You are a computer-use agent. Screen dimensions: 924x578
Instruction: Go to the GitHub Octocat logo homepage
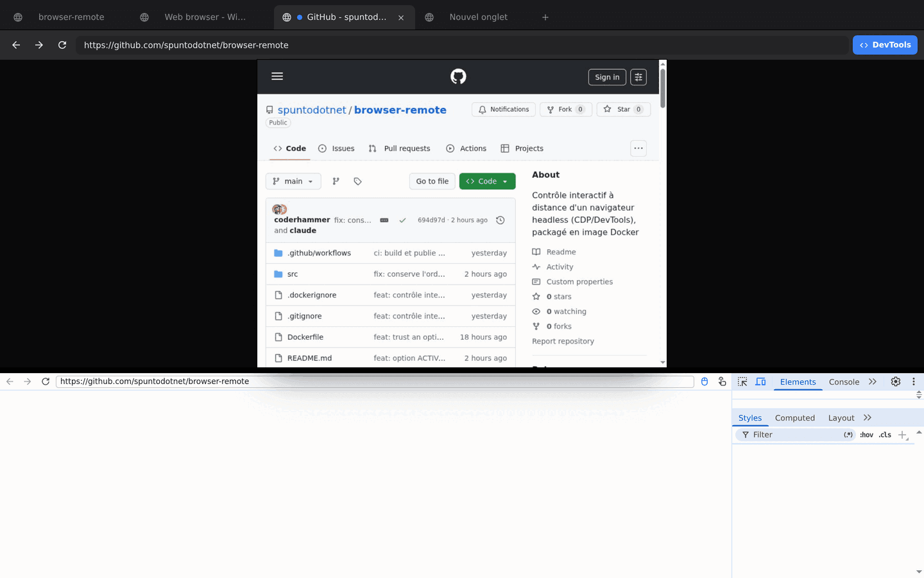tap(458, 76)
